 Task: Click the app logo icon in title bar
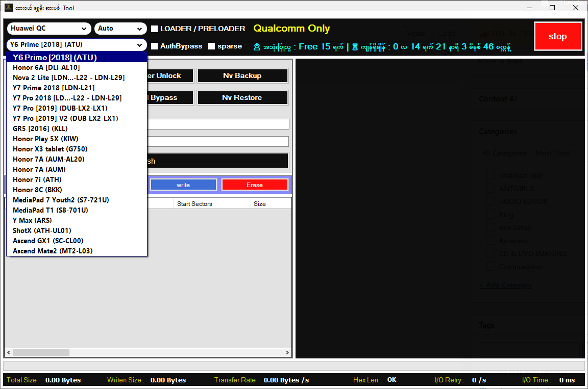click(x=8, y=8)
